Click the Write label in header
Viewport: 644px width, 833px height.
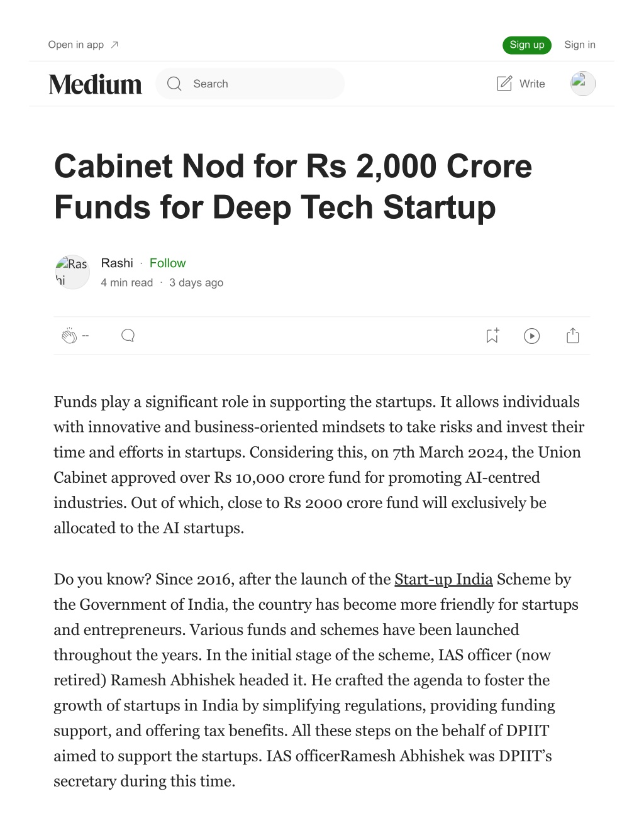532,84
